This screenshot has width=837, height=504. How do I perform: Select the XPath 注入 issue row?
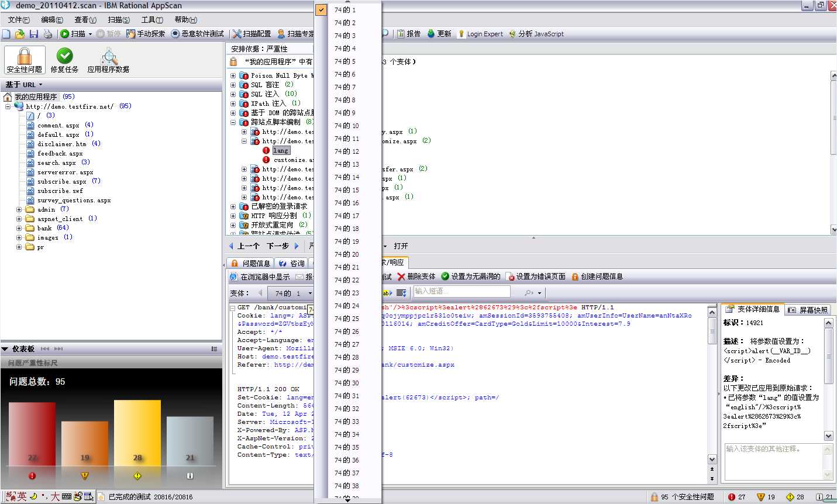[269, 103]
